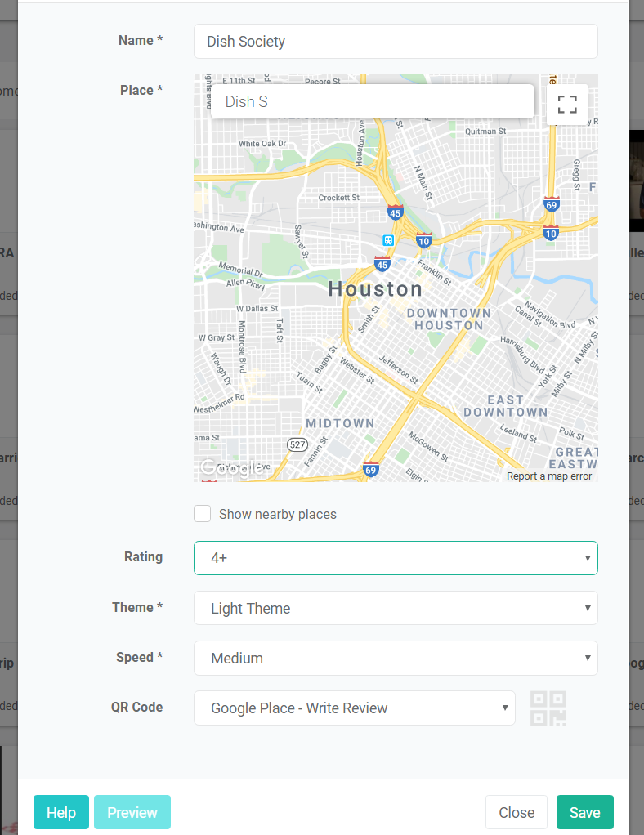Enable the Show nearby places checkbox
The width and height of the screenshot is (644, 835).
point(203,514)
